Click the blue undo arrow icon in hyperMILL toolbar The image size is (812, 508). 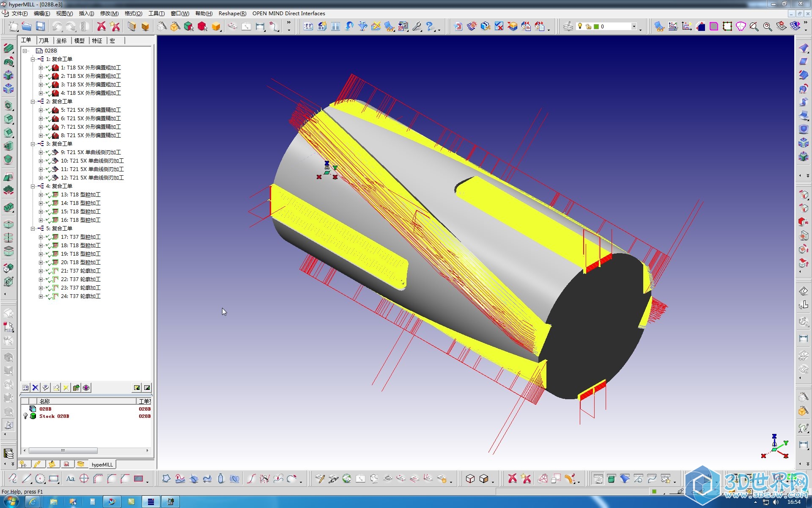coord(349,27)
